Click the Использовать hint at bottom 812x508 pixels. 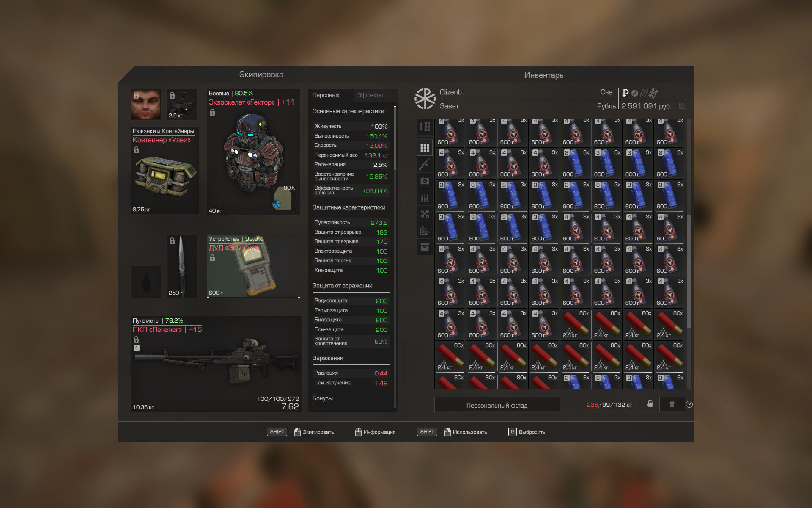pyautogui.click(x=452, y=432)
